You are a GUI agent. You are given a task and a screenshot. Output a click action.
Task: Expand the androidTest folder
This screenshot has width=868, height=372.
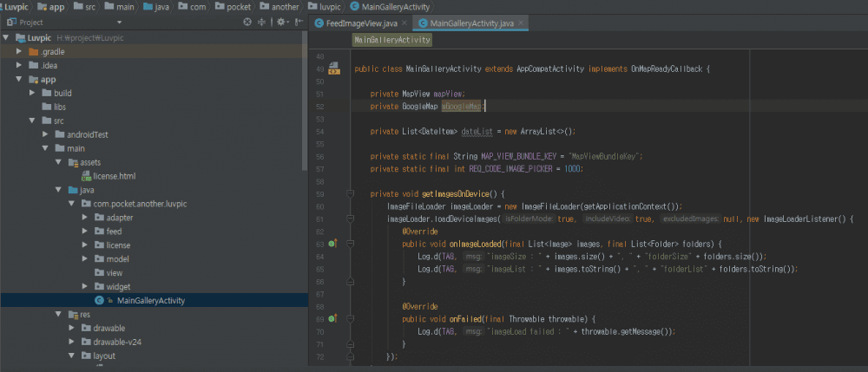point(45,134)
